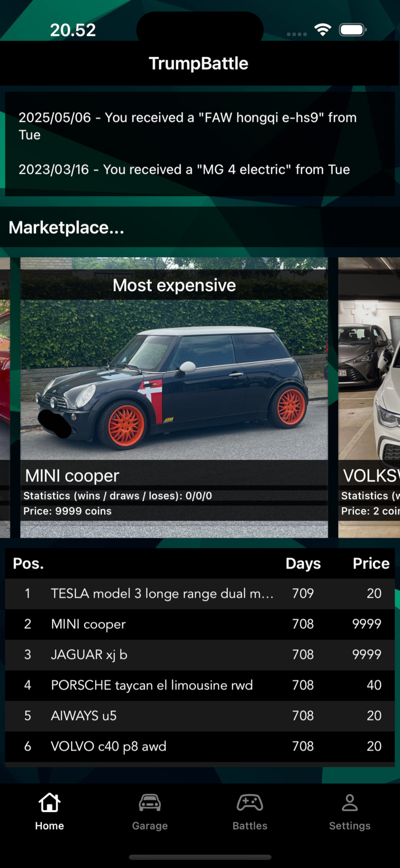Open the Home tab house icon

click(50, 802)
